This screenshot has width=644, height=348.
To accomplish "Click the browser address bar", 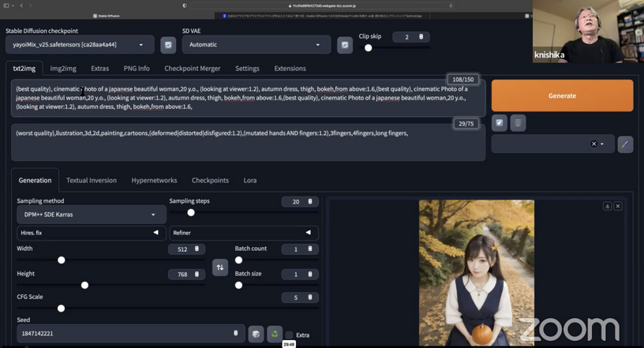I will point(322,6).
